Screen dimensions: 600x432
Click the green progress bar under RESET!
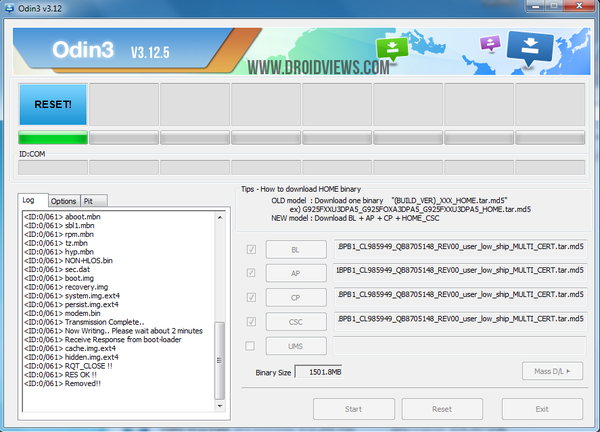coord(52,138)
